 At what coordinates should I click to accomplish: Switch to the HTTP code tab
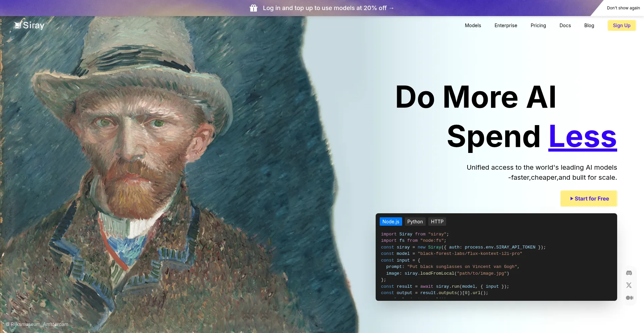437,222
